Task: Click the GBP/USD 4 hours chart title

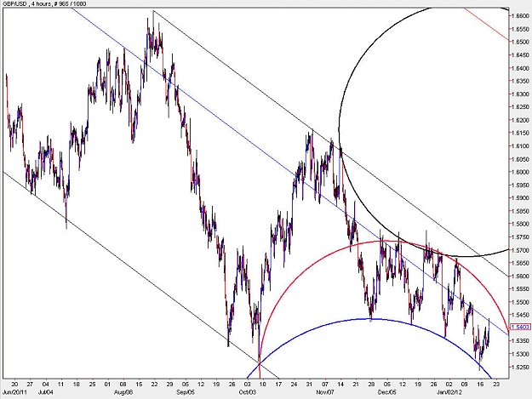Action: [x=43, y=3]
